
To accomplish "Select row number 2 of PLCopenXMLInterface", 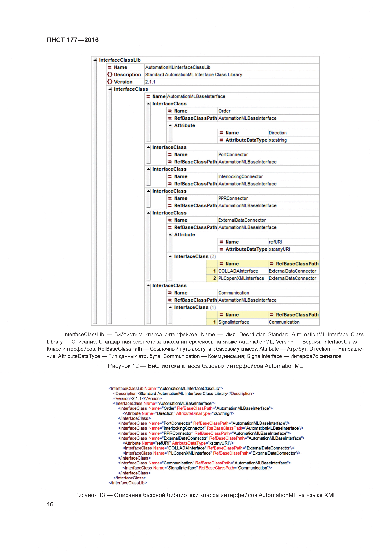I will click(x=212, y=278).
